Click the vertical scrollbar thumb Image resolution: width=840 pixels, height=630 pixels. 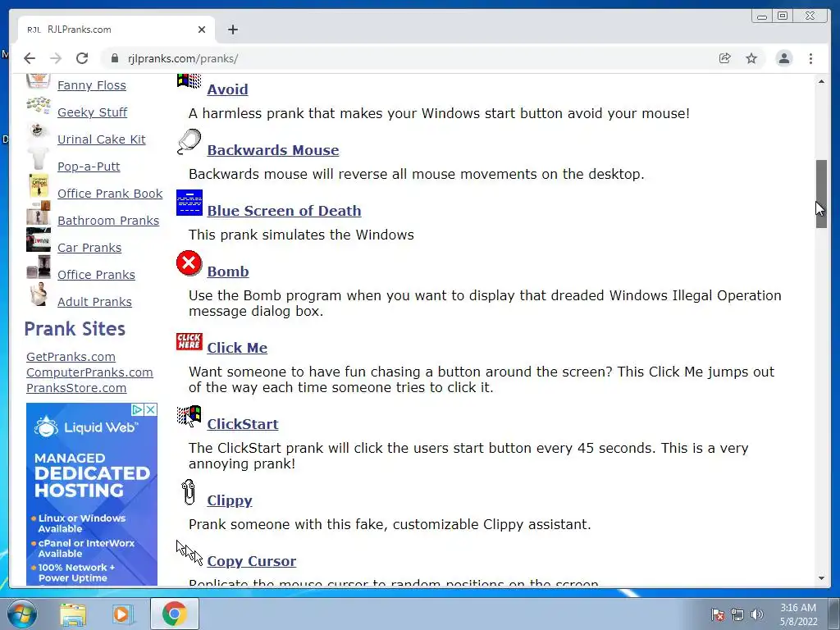pos(821,194)
